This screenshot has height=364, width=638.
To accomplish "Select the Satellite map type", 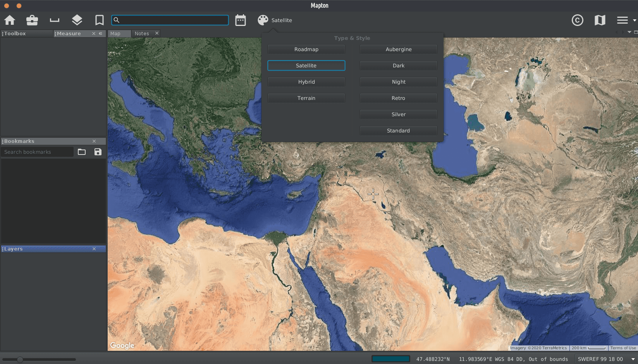I will click(306, 65).
